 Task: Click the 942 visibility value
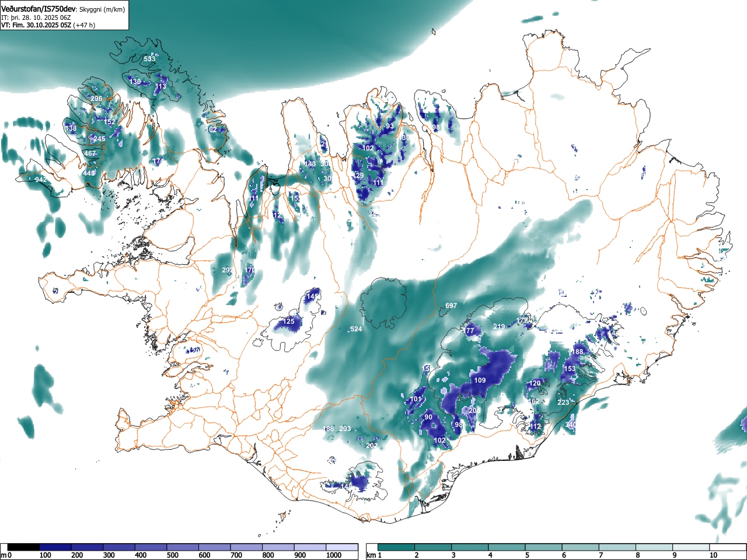(41, 180)
